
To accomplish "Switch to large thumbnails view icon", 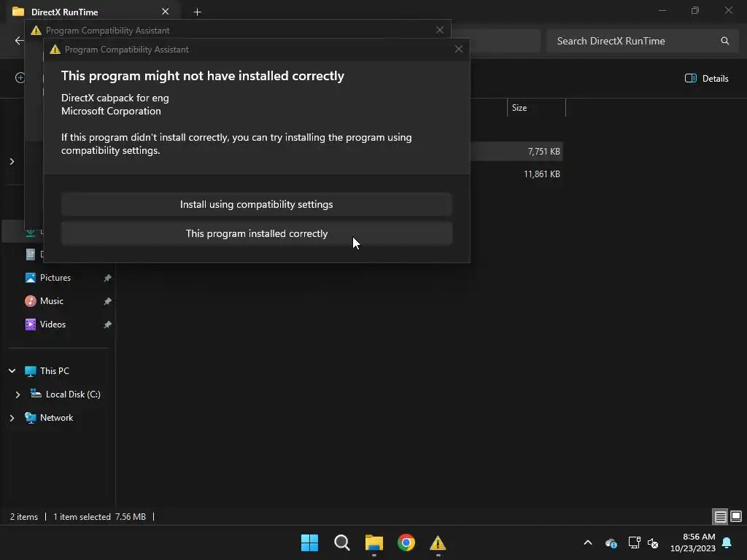I will point(736,516).
